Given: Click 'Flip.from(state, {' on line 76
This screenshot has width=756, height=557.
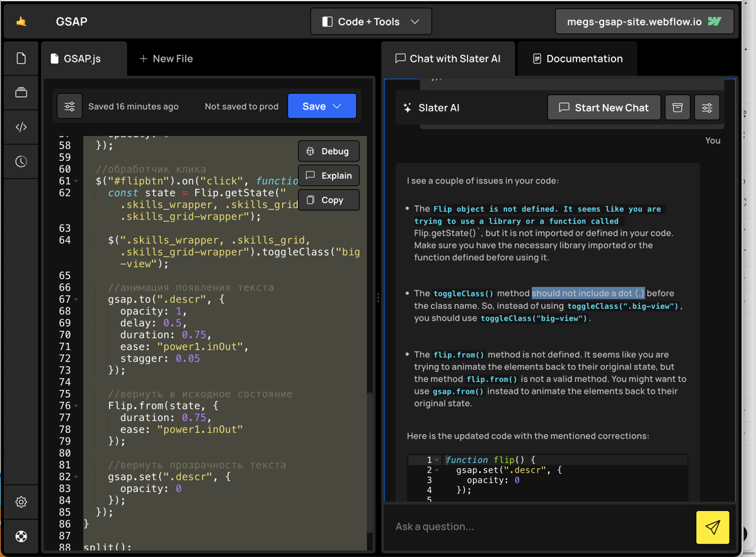Looking at the screenshot, I should pos(163,406).
